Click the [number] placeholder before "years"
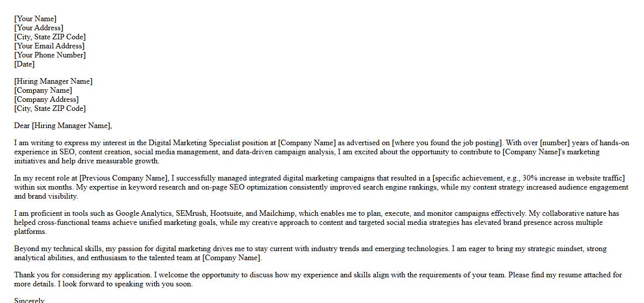Screen dimensions: 644x303 [x=555, y=143]
